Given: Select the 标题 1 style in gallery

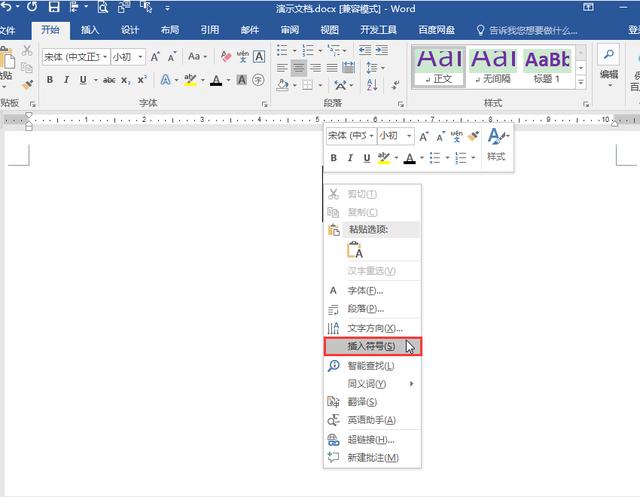Looking at the screenshot, I should click(x=546, y=64).
